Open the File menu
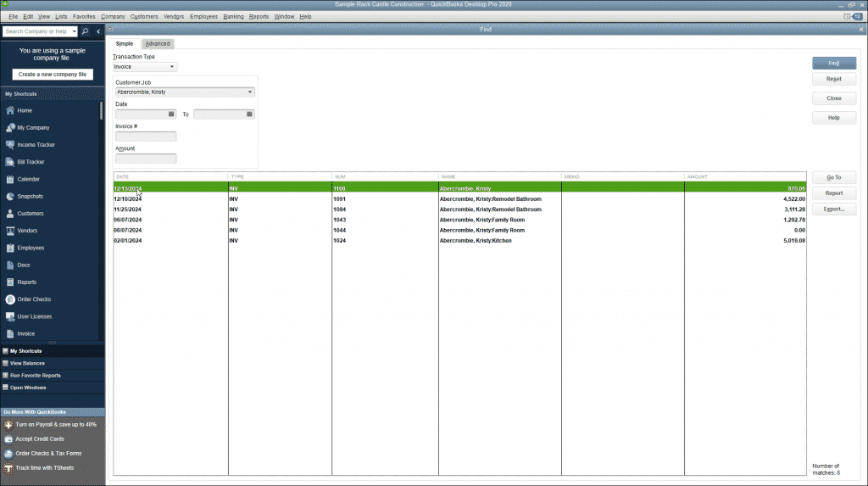 click(x=14, y=17)
